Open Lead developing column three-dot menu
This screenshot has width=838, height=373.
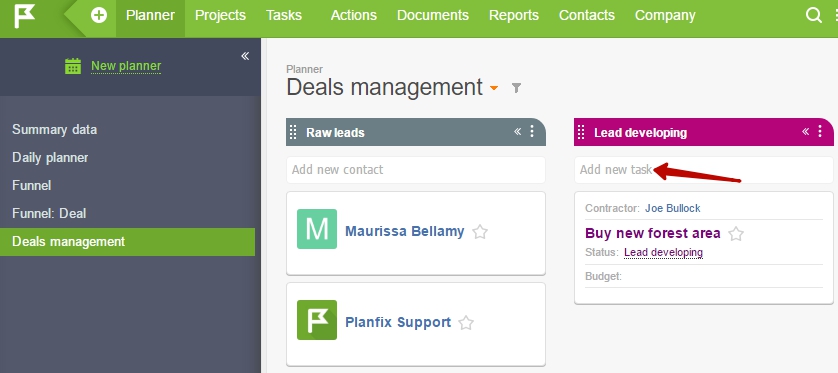tap(820, 131)
